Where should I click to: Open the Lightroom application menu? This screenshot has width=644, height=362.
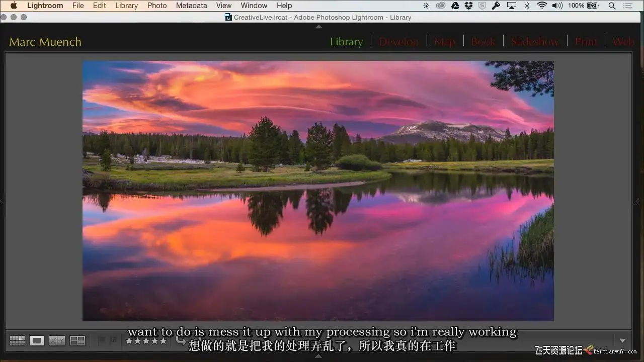coord(45,6)
